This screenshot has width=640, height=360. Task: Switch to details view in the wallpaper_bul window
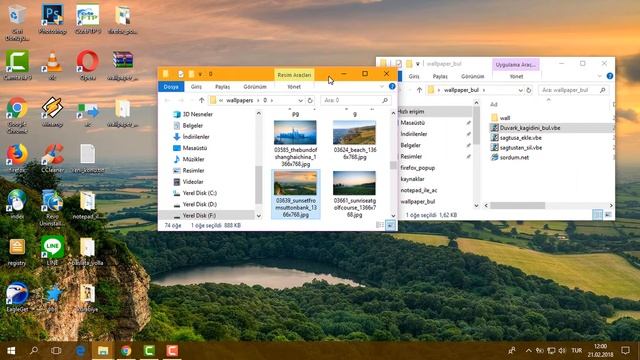coord(598,215)
